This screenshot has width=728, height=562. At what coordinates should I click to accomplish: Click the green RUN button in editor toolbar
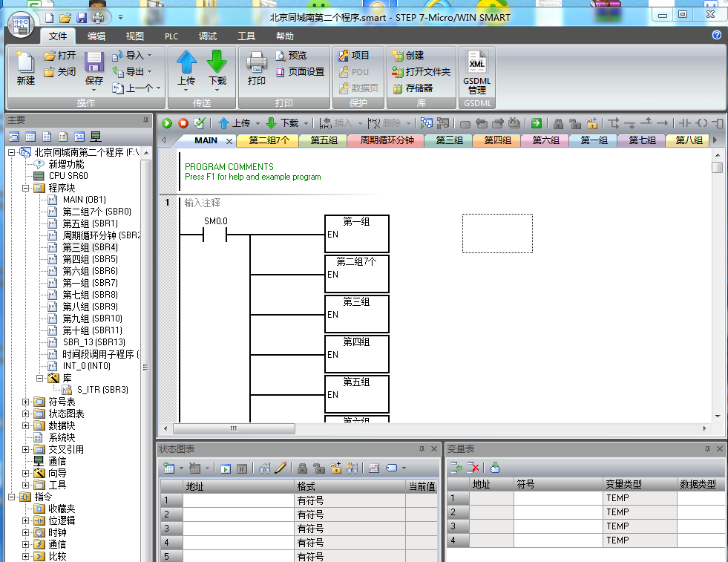167,123
